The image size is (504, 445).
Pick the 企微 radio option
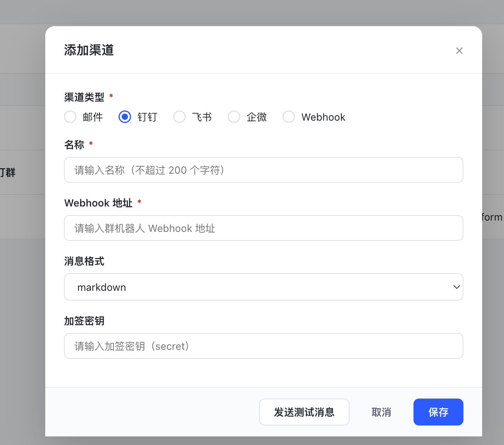(x=234, y=117)
